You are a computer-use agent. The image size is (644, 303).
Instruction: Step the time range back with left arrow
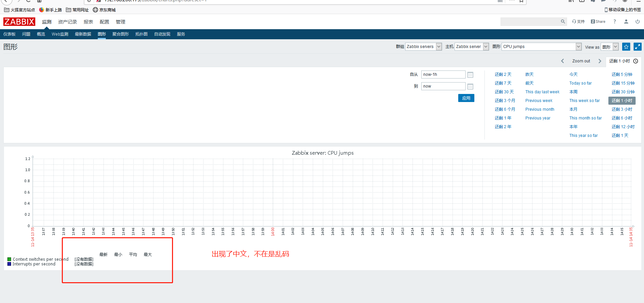[562, 61]
